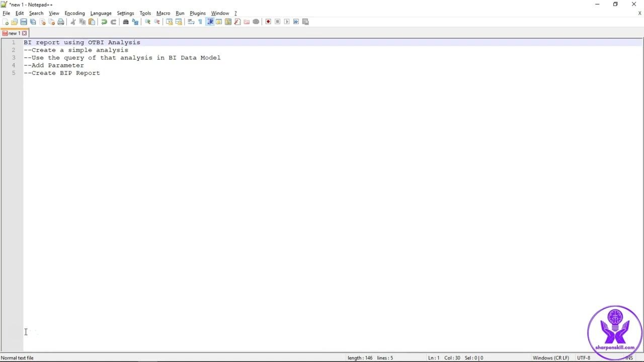
Task: Click the Print toolbar icon
Action: click(61, 22)
